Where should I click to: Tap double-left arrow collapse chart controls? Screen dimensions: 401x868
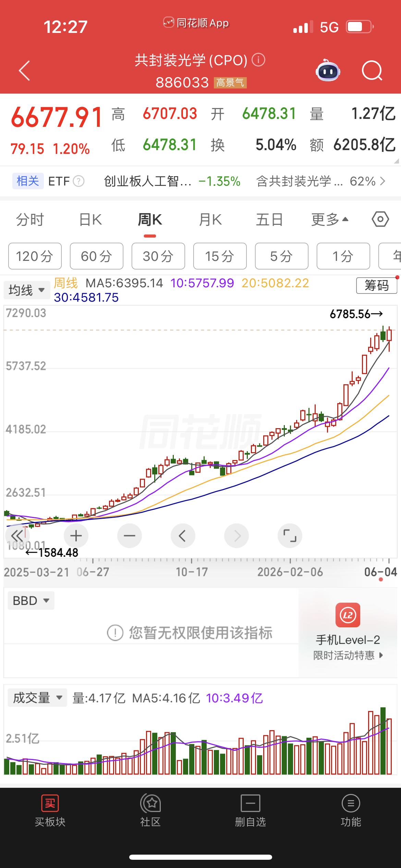17,535
